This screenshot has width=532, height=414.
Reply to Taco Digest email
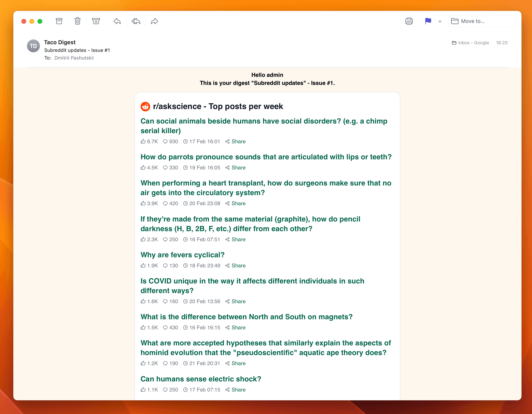[x=117, y=21]
